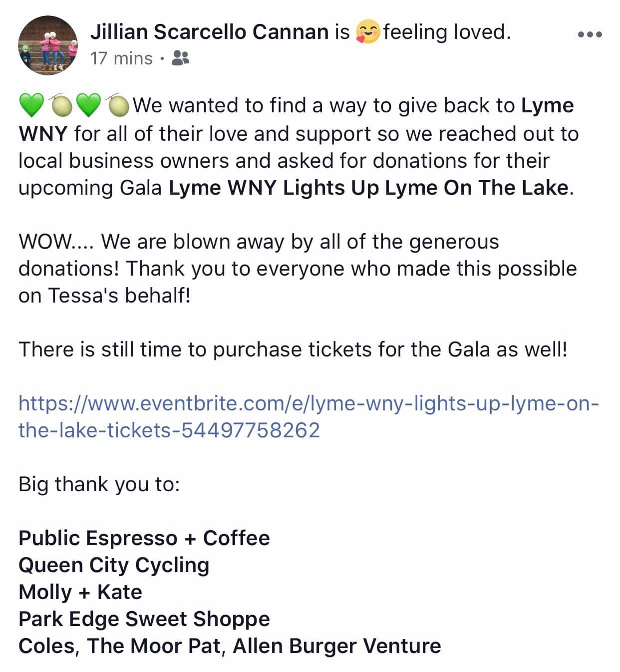Open Queen City Cycling page

point(114,565)
